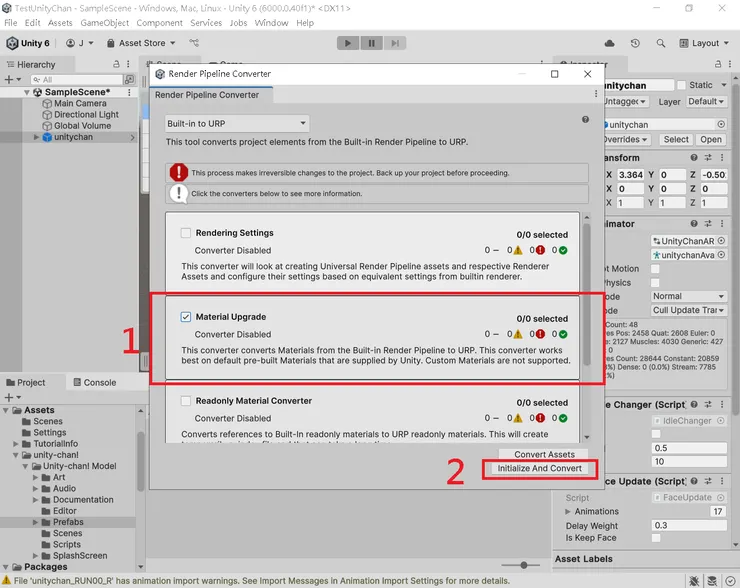Open the Update Mode Normal dropdown
740x588 pixels.
click(689, 296)
